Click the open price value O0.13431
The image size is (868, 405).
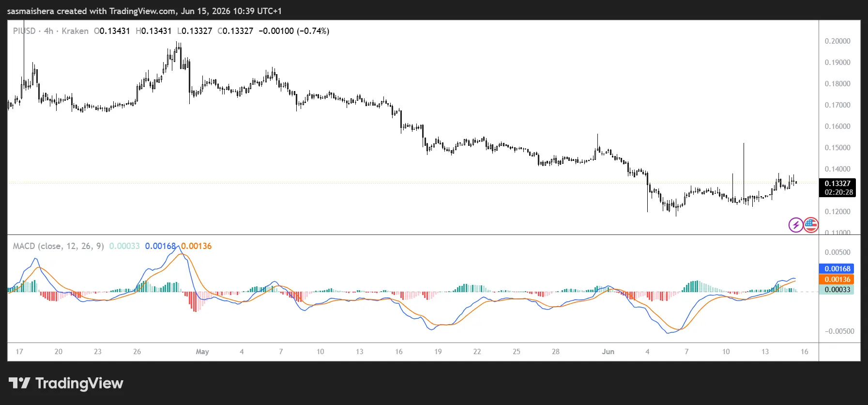pos(112,31)
